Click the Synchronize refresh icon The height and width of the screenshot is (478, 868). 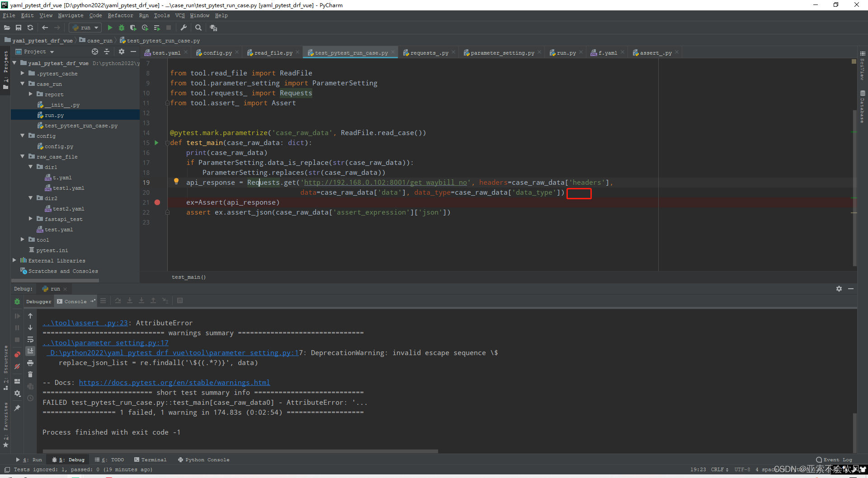(x=30, y=28)
